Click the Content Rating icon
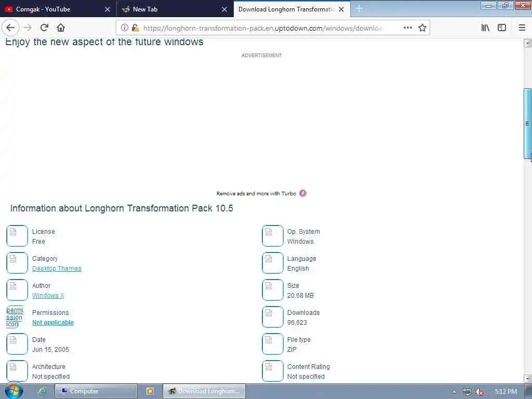The image size is (532, 399). click(x=272, y=371)
